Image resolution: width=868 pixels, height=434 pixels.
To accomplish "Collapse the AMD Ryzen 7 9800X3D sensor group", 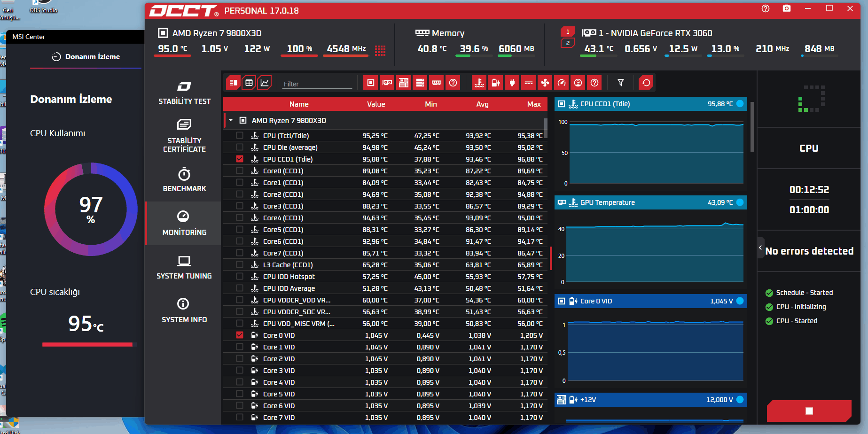I will coord(231,121).
